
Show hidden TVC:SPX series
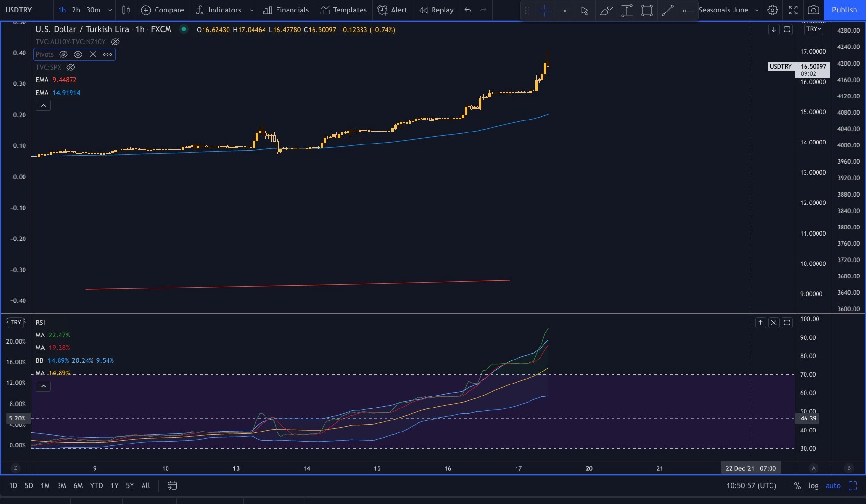(71, 67)
